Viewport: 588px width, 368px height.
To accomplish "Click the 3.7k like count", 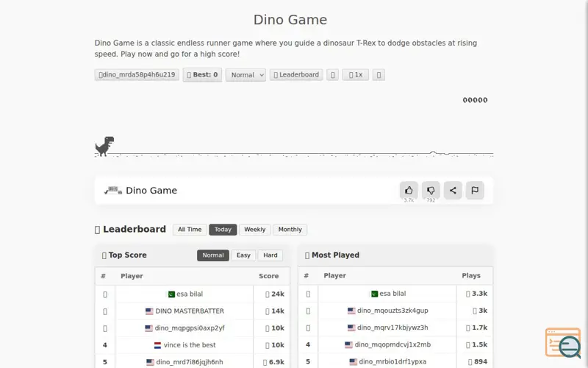I will pos(409,200).
